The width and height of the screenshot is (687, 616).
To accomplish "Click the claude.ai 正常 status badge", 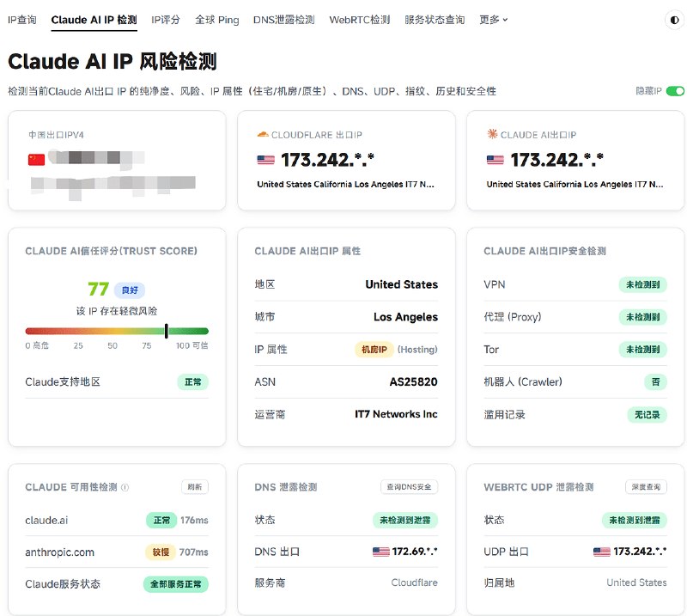I will click(161, 520).
